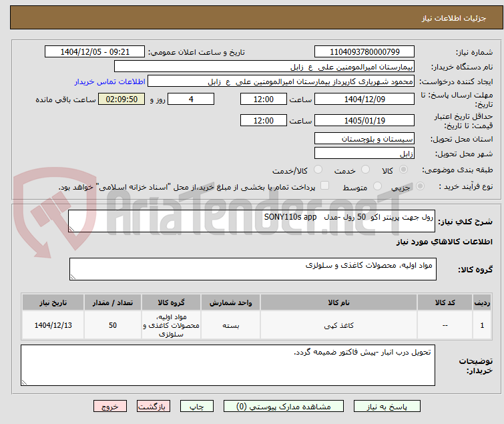Image resolution: width=504 pixels, height=424 pixels.
Task: Click the بازگشت back button
Action: point(154,407)
